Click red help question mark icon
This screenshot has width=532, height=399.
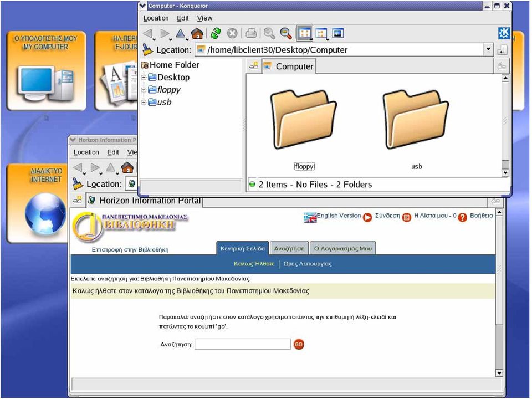pyautogui.click(x=462, y=217)
